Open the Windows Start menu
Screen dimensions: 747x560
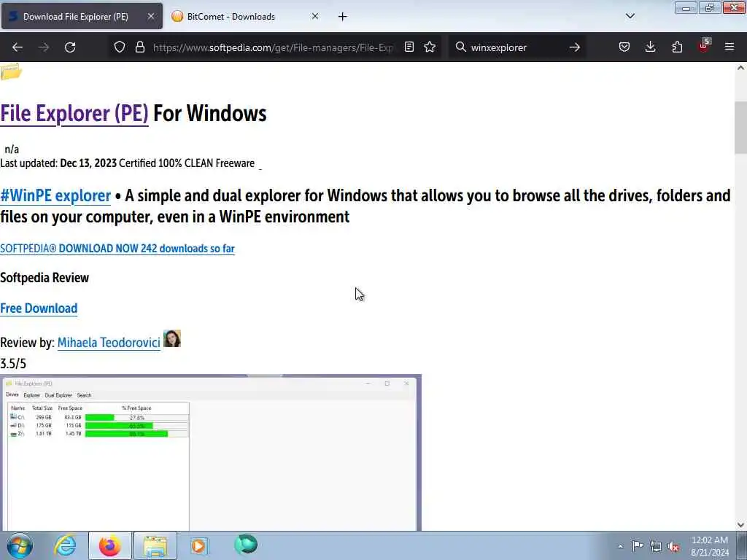(20, 545)
